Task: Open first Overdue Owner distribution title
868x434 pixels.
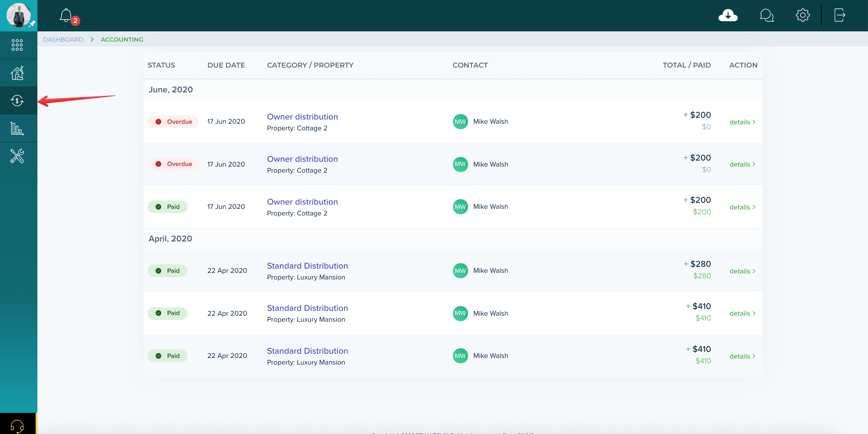Action: [x=302, y=117]
